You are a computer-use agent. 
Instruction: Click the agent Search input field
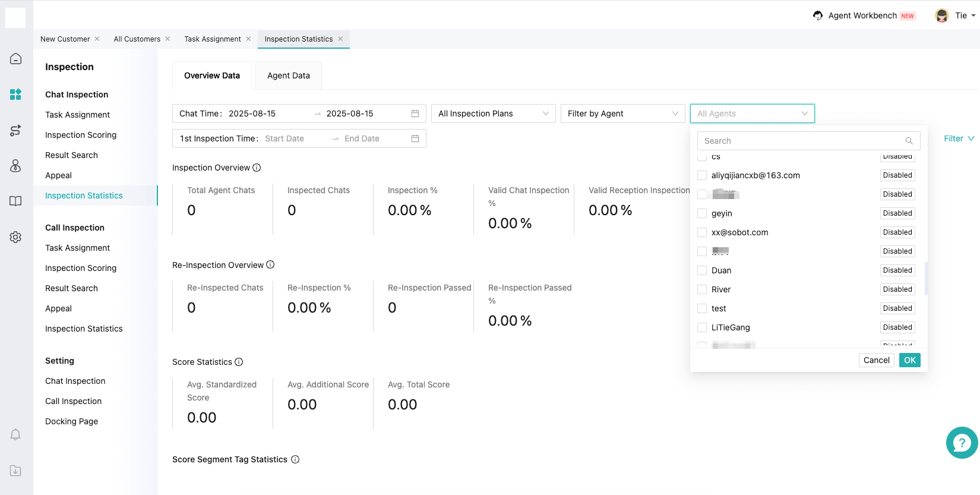pyautogui.click(x=808, y=141)
